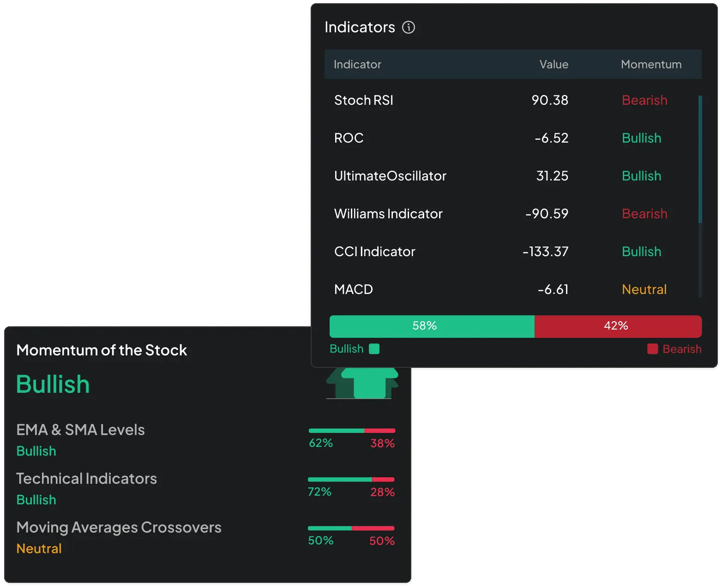Click the Value column header
This screenshot has height=588, width=722.
554,64
